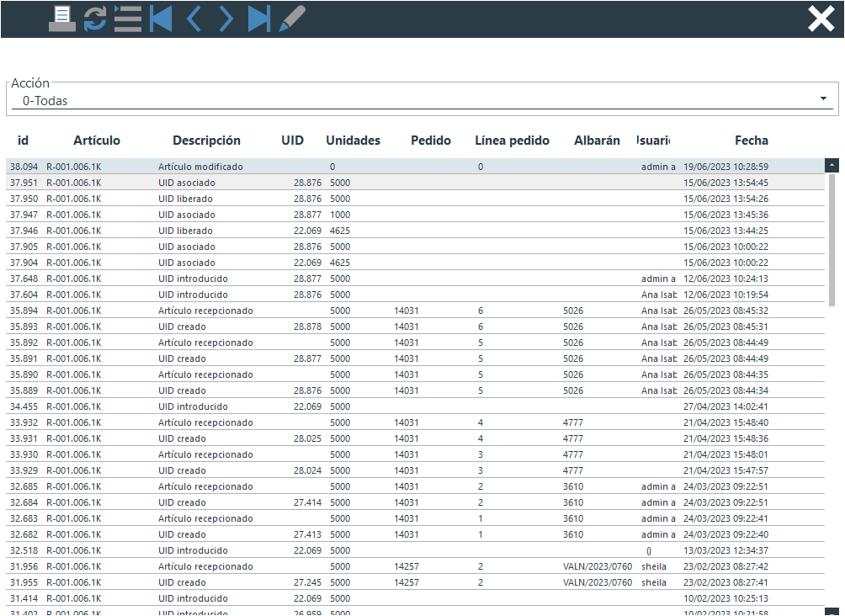Sort by the Descripción column header
Screen dimensions: 845x616
206,141
